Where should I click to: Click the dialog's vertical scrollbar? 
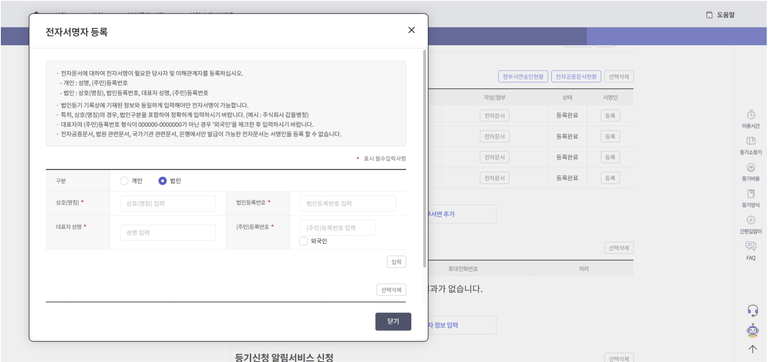424,158
